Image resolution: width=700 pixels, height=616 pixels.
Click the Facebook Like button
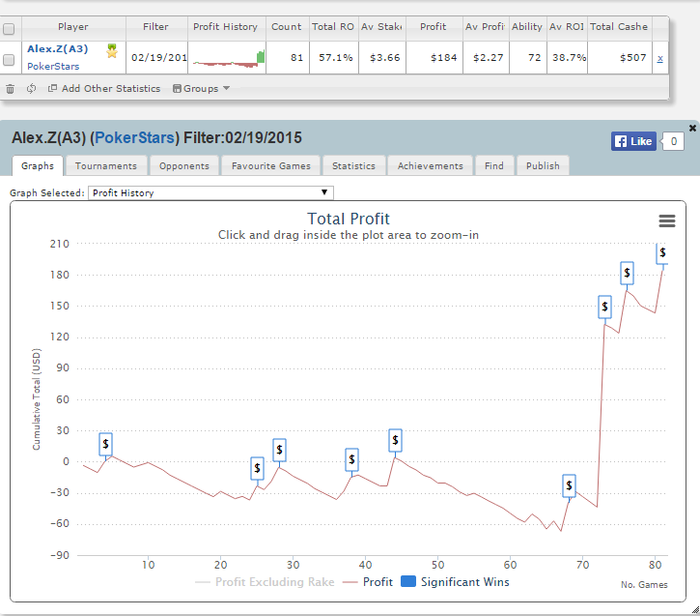634,142
